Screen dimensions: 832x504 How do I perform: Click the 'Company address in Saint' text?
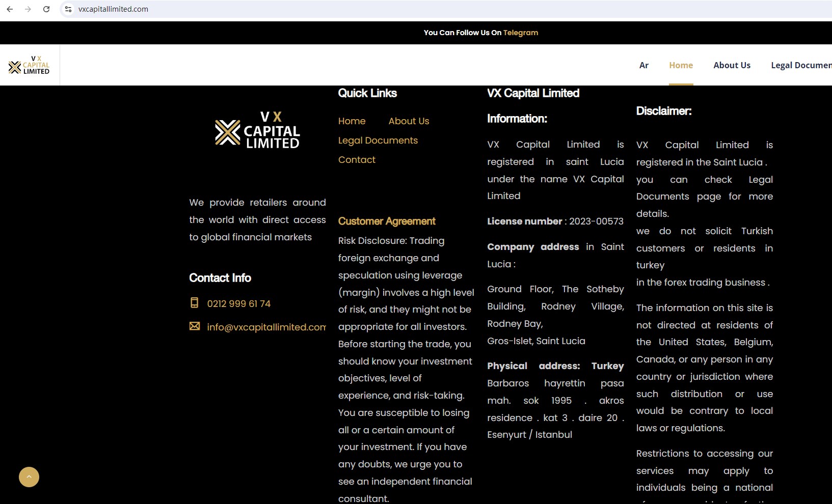pyautogui.click(x=555, y=247)
